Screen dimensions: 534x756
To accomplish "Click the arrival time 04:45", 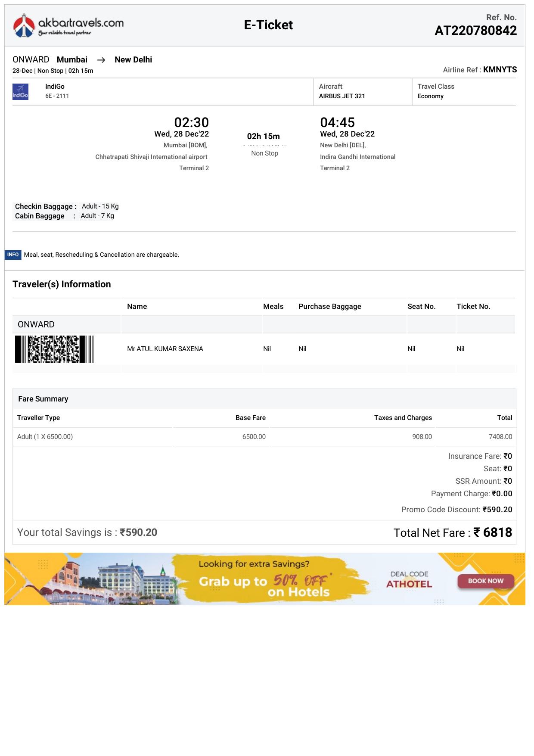I will tap(337, 122).
